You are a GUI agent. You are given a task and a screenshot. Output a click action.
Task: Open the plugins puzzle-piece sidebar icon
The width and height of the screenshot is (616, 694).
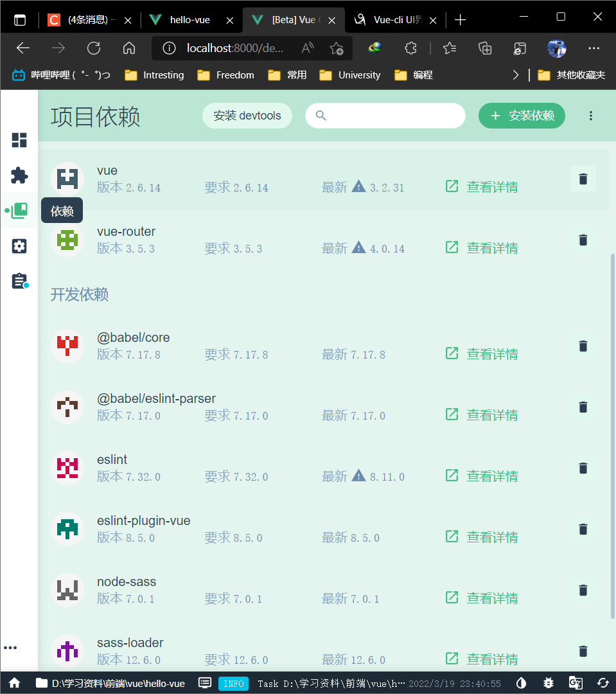click(19, 175)
